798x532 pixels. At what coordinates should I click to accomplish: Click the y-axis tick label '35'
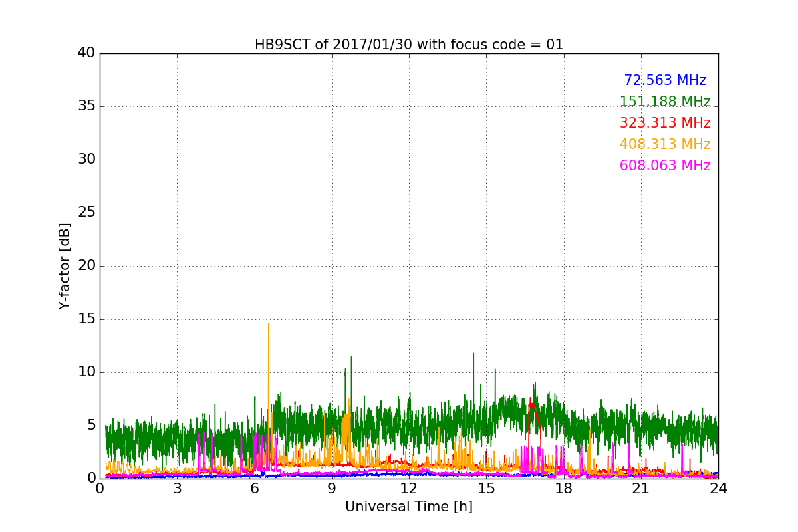pyautogui.click(x=86, y=106)
